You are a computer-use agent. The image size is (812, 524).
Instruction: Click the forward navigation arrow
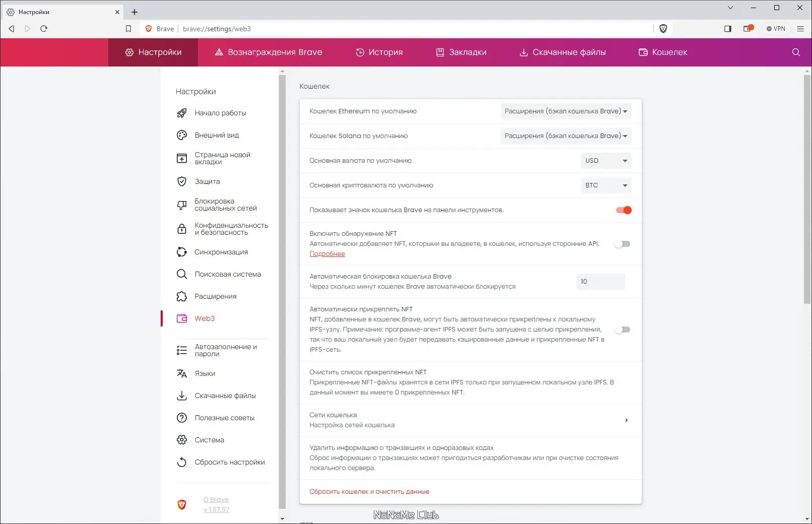click(x=28, y=29)
